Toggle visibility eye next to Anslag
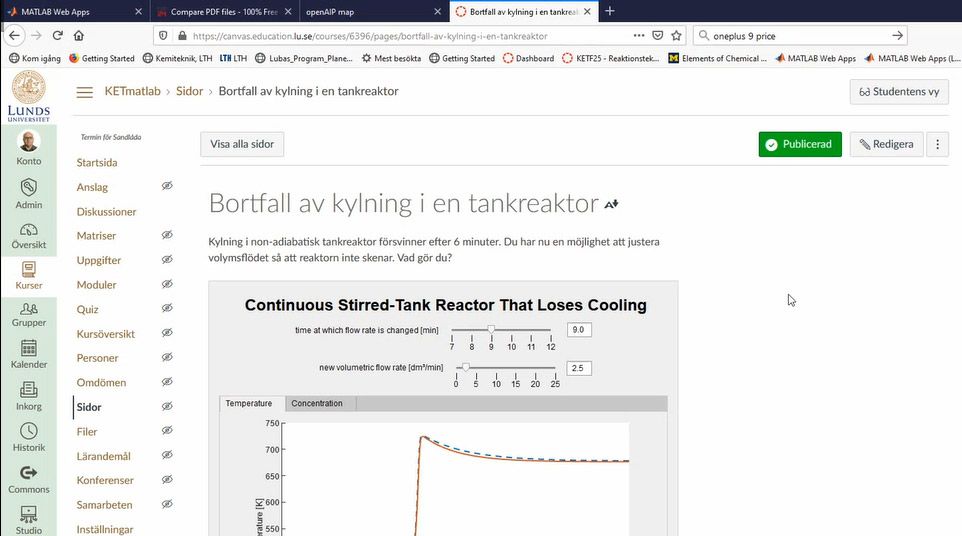The width and height of the screenshot is (962, 536). [168, 187]
